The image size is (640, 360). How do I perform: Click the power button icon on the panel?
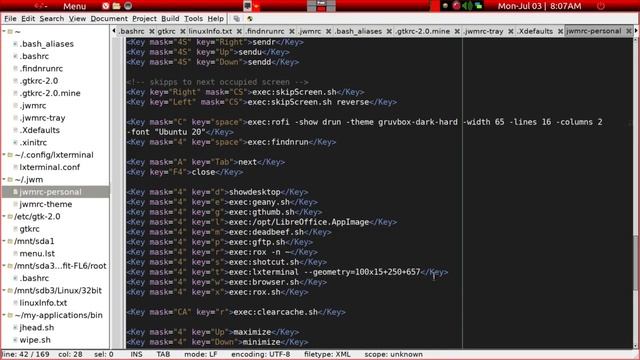tap(601, 6)
